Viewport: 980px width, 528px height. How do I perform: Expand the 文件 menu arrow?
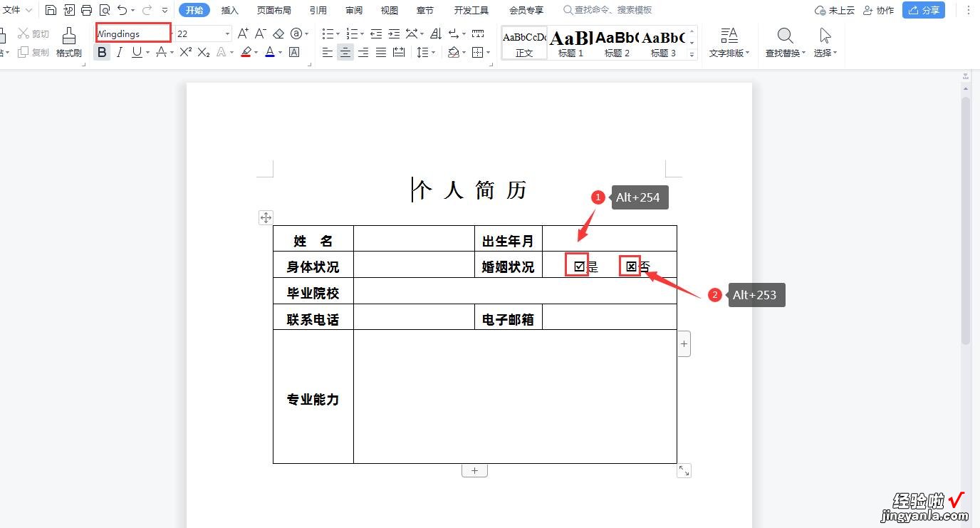[x=28, y=10]
